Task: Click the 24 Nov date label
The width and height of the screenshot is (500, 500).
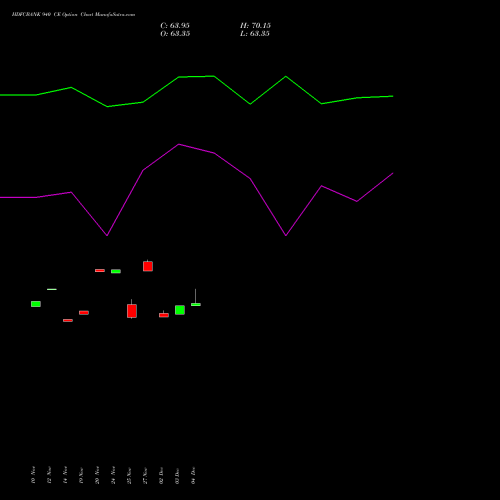Action: [113, 475]
